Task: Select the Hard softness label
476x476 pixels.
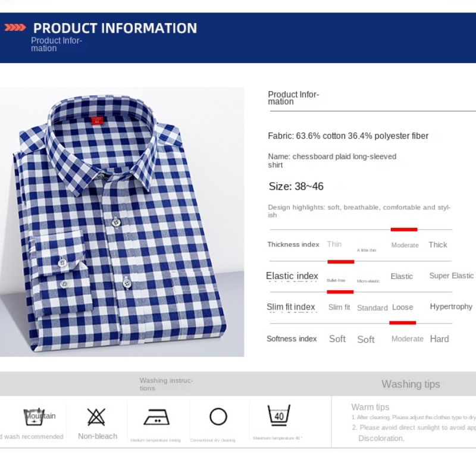Action: (439, 339)
